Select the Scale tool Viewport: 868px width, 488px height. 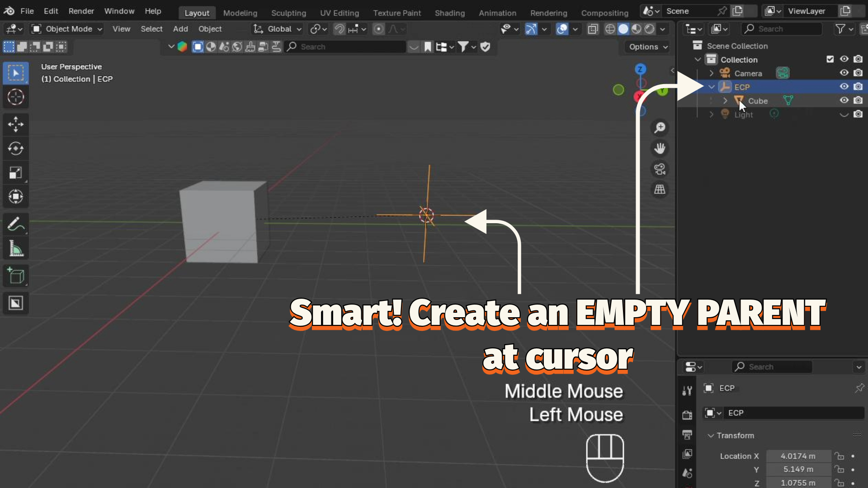[16, 173]
